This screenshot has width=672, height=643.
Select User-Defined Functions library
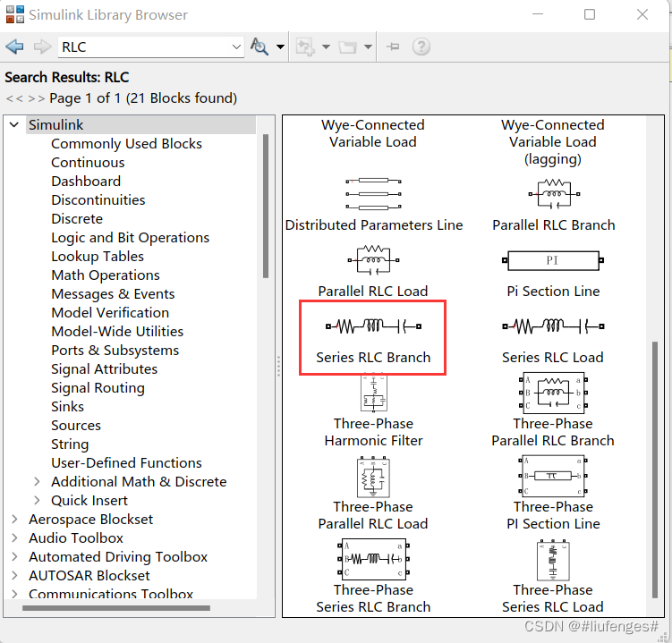(126, 463)
